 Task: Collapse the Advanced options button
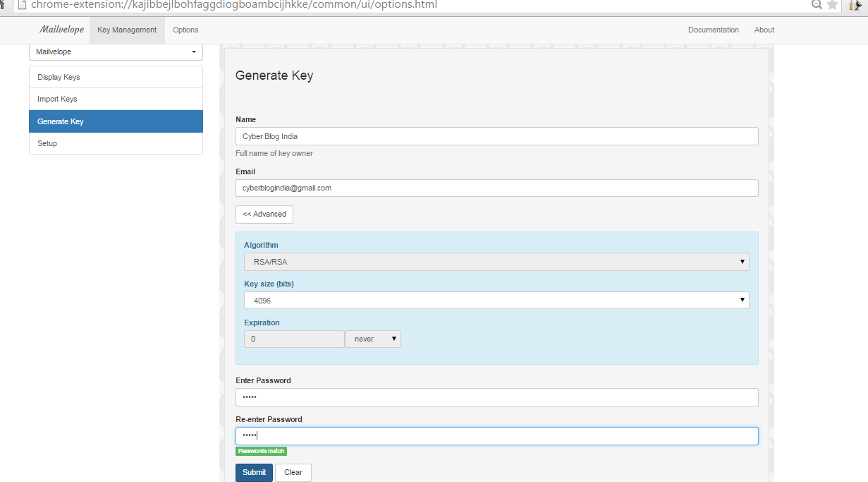264,215
